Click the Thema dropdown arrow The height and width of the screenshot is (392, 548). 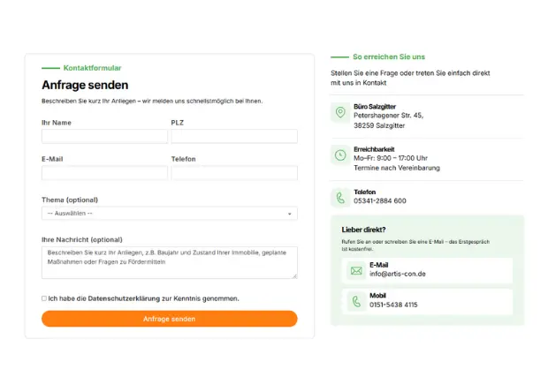coord(289,214)
